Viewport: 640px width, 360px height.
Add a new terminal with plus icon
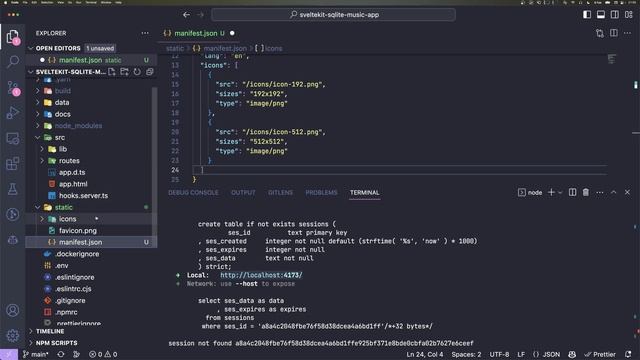[x=551, y=192]
